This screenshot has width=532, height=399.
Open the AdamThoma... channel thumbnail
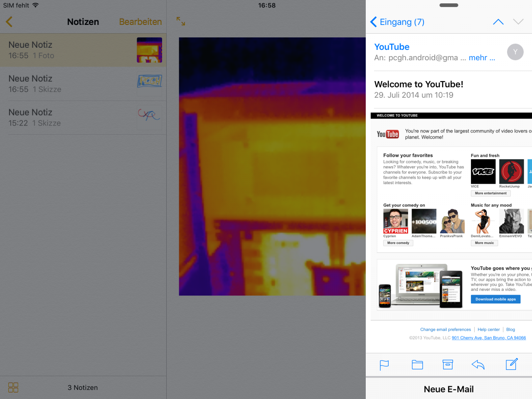click(424, 221)
